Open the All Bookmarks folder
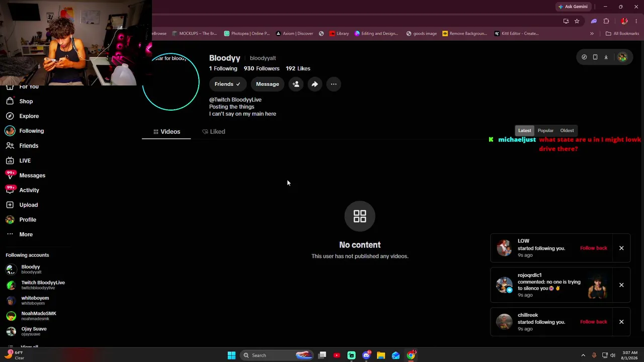The height and width of the screenshot is (362, 644). tap(622, 34)
